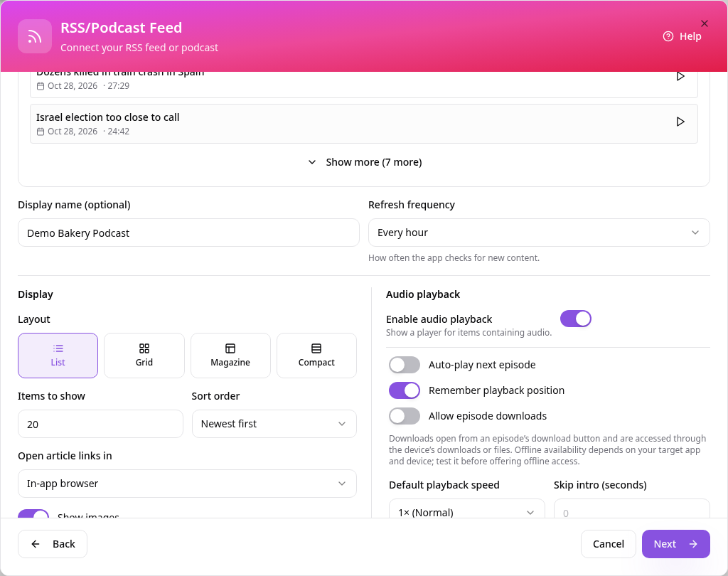The image size is (728, 576).
Task: Open the Refresh frequency dropdown
Action: pyautogui.click(x=539, y=233)
